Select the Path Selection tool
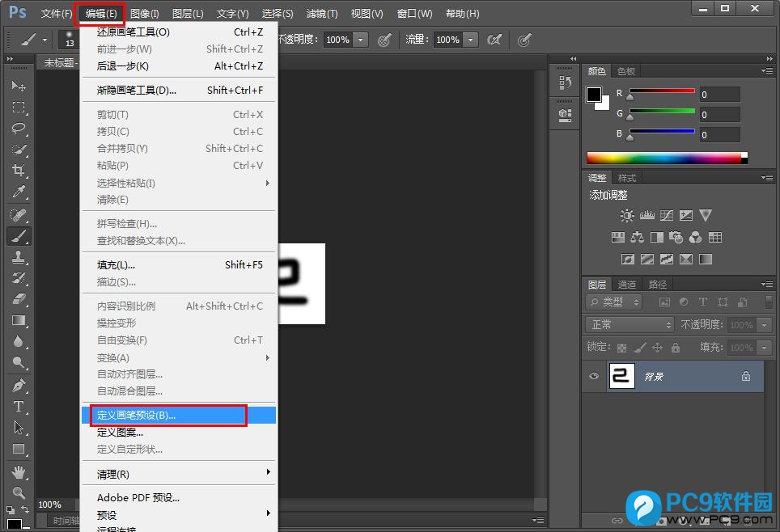 [19, 428]
